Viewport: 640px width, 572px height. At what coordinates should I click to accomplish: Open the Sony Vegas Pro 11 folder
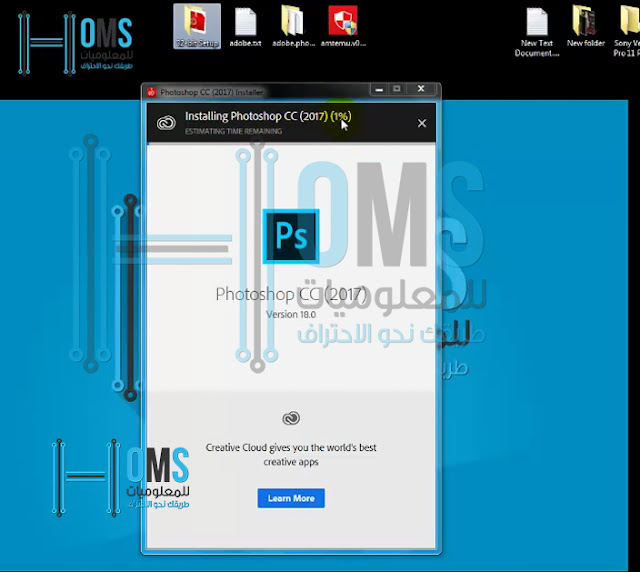(626, 32)
